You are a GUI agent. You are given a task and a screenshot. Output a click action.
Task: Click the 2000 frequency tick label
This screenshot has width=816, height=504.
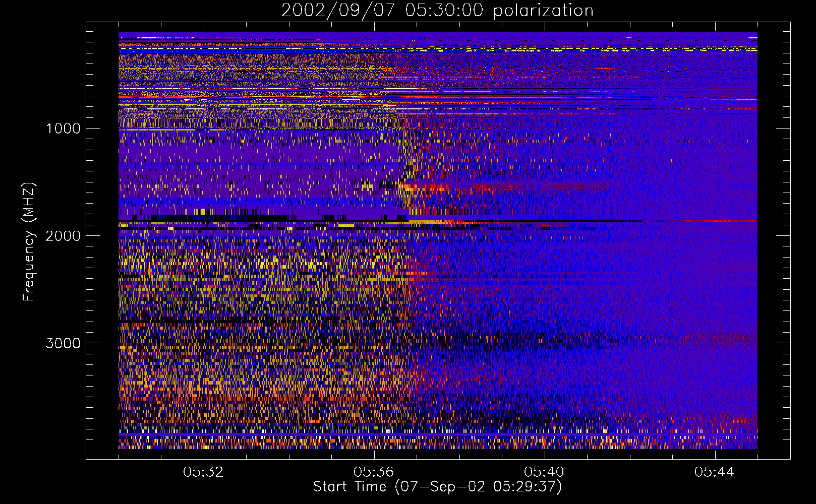click(x=63, y=236)
